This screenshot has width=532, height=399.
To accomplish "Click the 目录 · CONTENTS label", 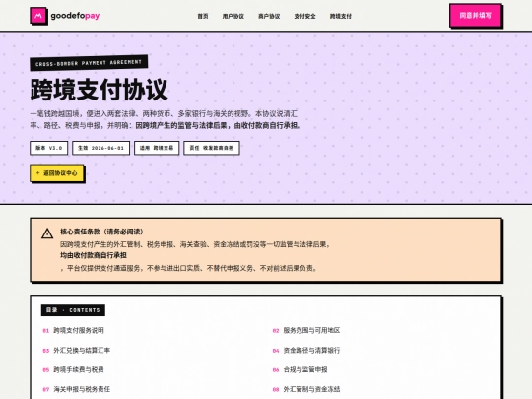I will click(73, 310).
